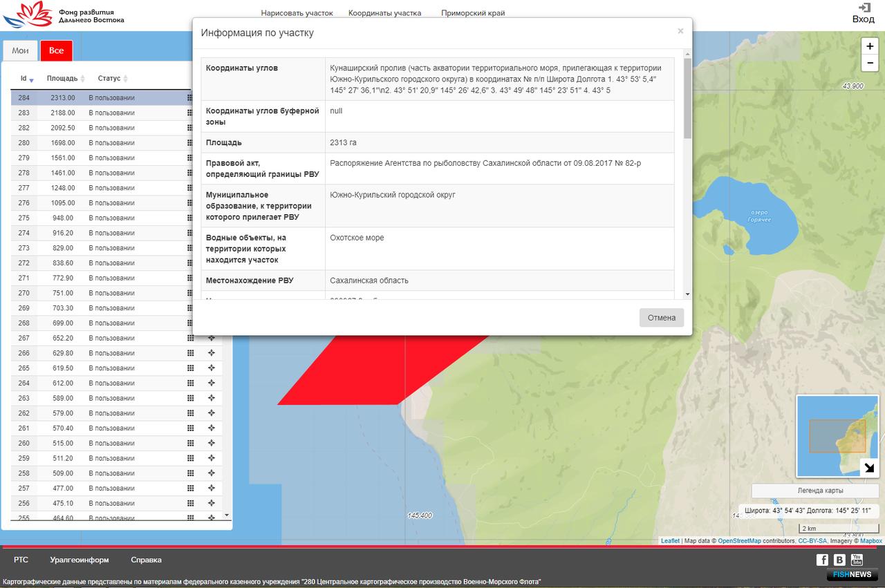885x588 pixels.
Task: Select the row with Id 283
Action: point(117,113)
